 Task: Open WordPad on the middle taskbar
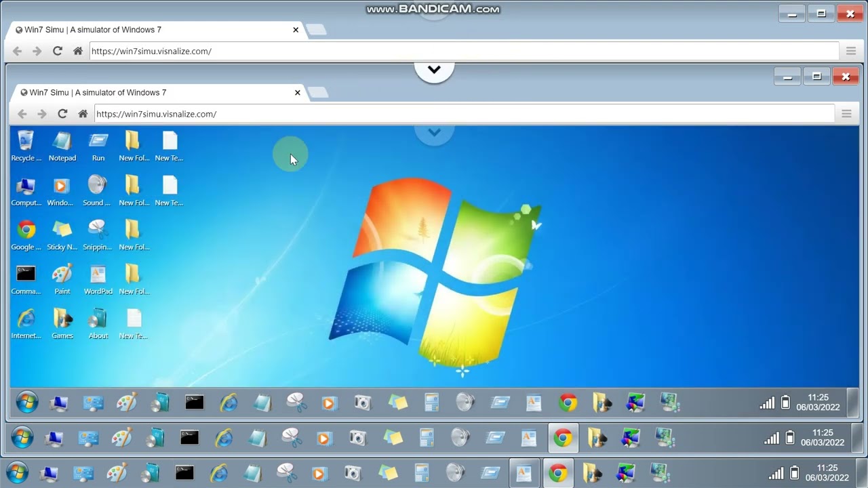tap(529, 438)
